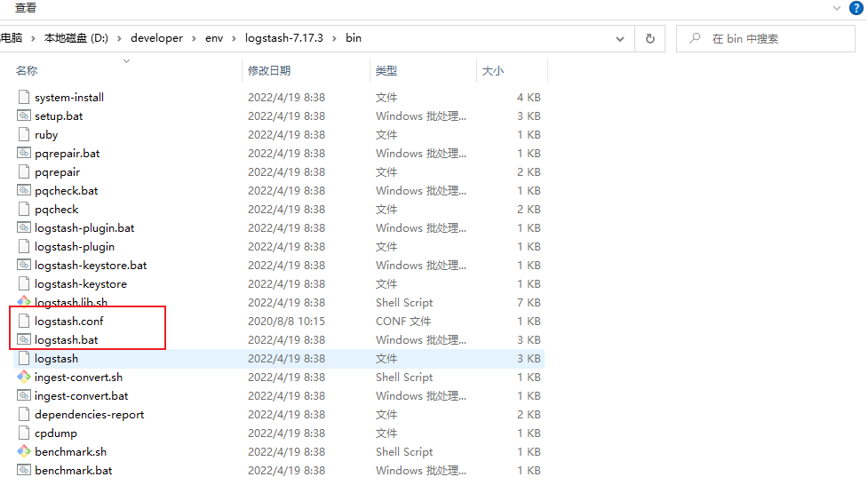Screen dimensions: 868x485
Task: Click the logstash-keystore.bat icon
Action: (24, 266)
